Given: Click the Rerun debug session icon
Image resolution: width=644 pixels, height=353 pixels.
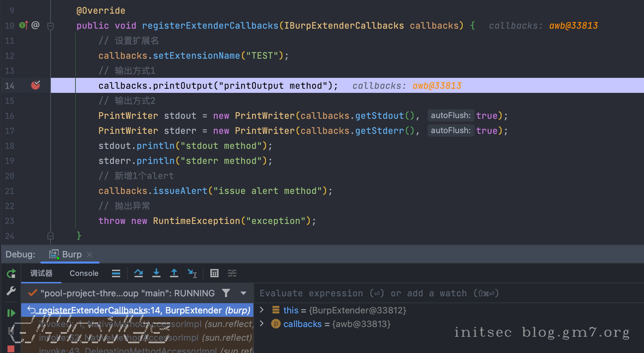Looking at the screenshot, I should [11, 273].
